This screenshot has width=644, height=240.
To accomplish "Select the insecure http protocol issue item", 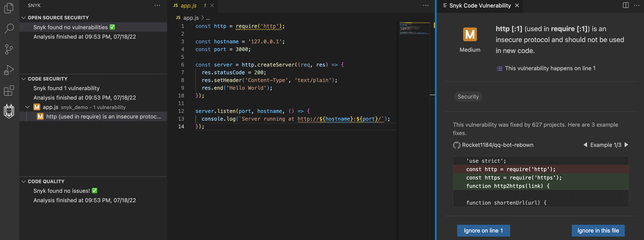I will point(103,117).
